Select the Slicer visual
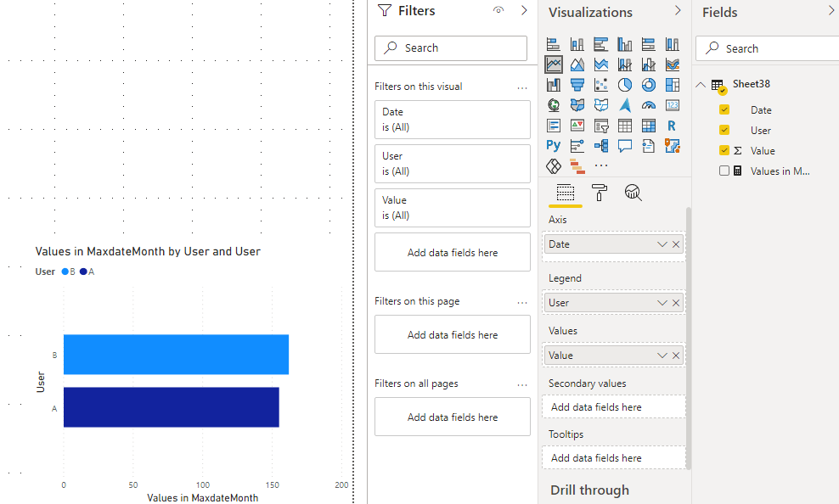Screen dimensions: 839x504 click(x=601, y=126)
